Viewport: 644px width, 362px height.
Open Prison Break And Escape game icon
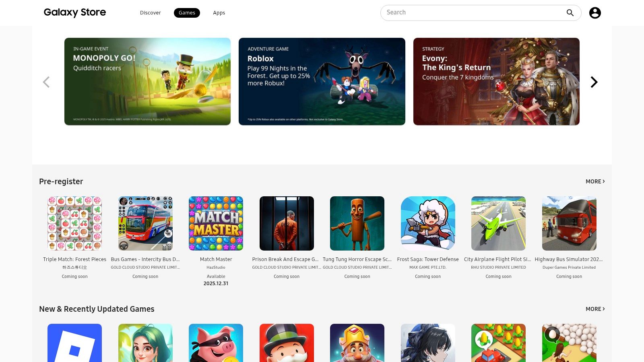point(287,223)
